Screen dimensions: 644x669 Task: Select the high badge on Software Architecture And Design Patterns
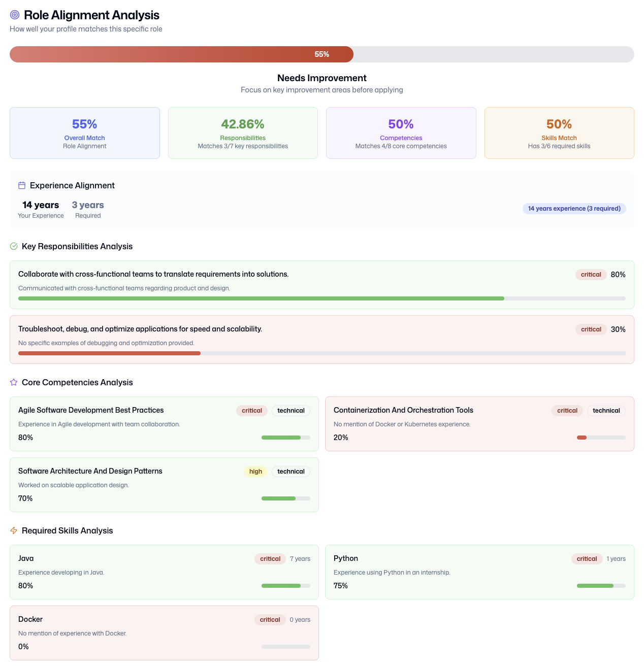tap(255, 471)
